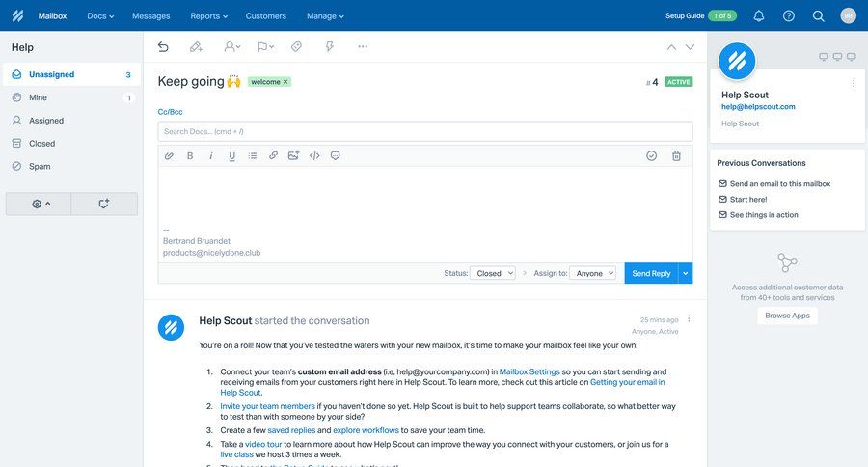Click the Cc/Bcc link
868x467 pixels.
170,112
